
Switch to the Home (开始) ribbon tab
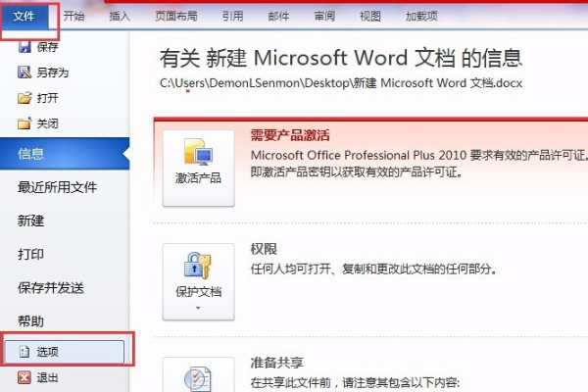(73, 16)
